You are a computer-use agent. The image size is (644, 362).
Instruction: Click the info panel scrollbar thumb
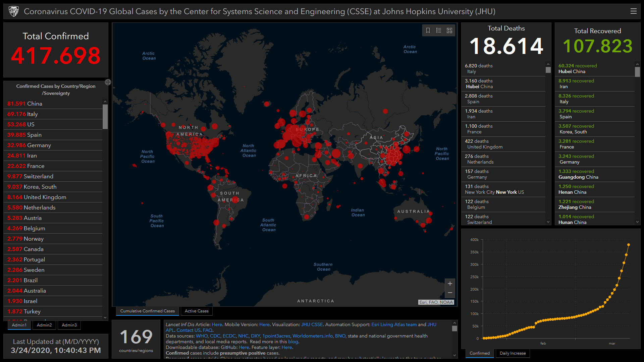pyautogui.click(x=454, y=328)
